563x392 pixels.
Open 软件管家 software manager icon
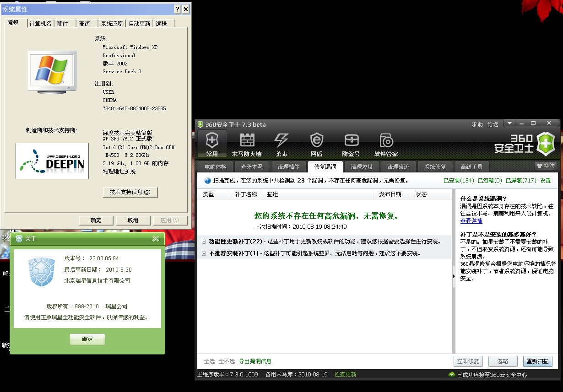point(386,144)
